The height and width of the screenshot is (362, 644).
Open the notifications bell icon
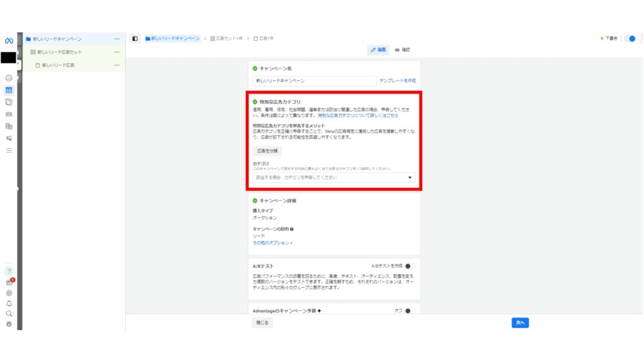(x=9, y=304)
